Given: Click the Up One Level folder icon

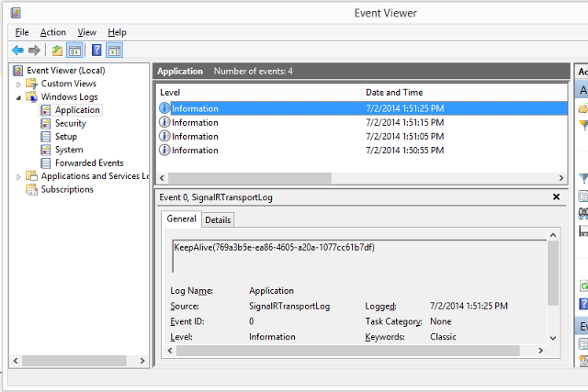Looking at the screenshot, I should (57, 50).
